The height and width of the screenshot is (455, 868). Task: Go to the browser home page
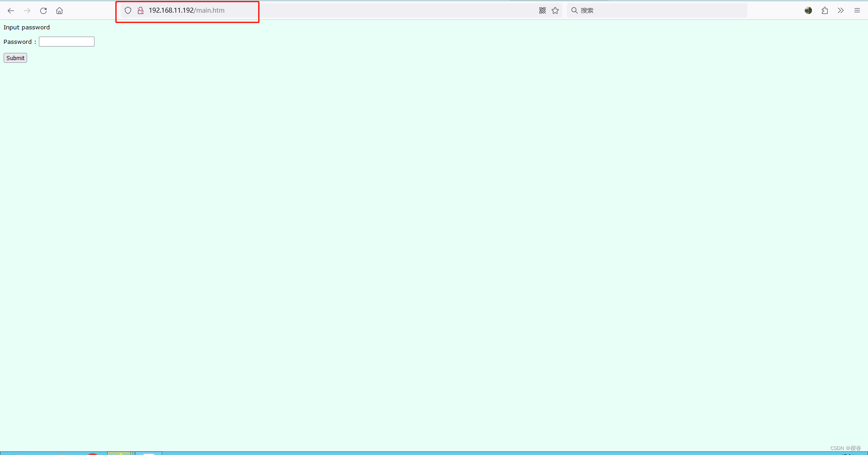tap(59, 10)
